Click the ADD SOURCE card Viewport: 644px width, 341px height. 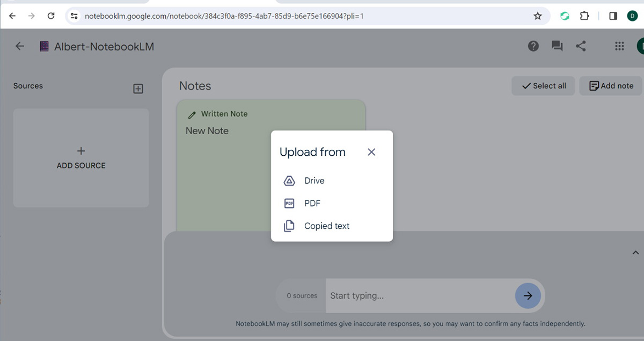81,158
